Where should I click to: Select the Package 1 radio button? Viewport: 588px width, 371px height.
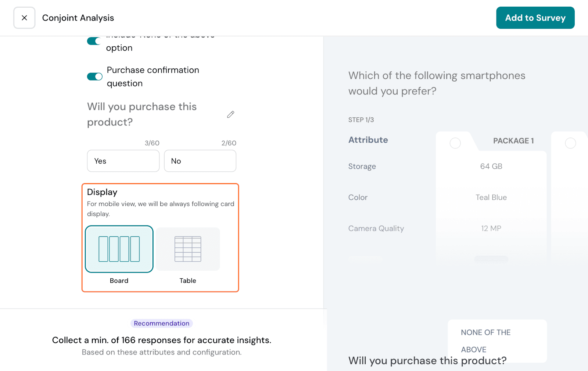click(455, 143)
